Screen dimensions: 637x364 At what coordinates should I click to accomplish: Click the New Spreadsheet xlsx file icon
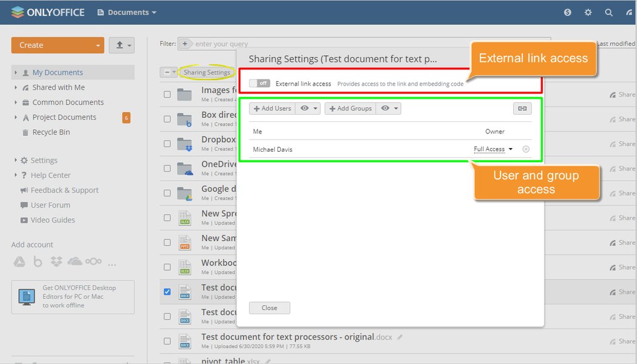coord(185,218)
